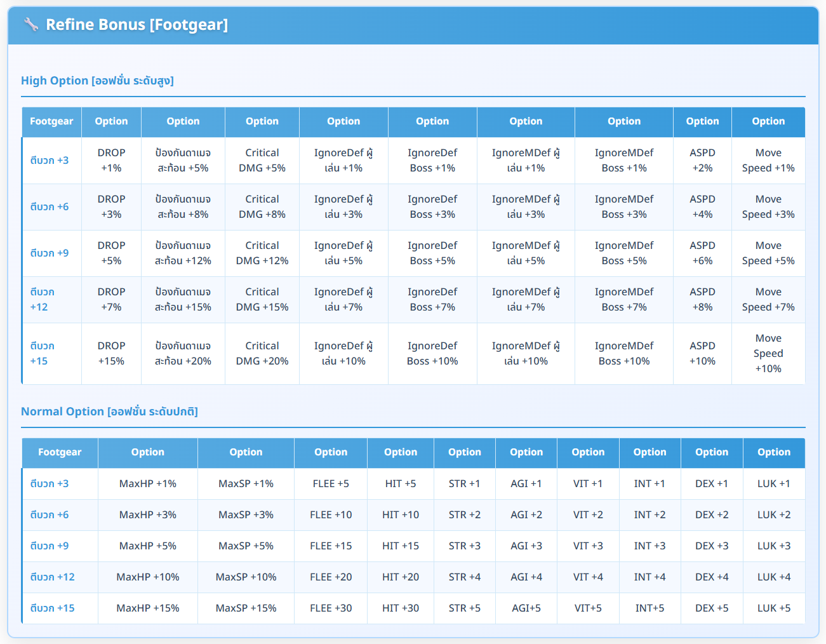Click the Refine Bonus [Footgear] title
This screenshot has height=644, width=826.
coord(137,25)
